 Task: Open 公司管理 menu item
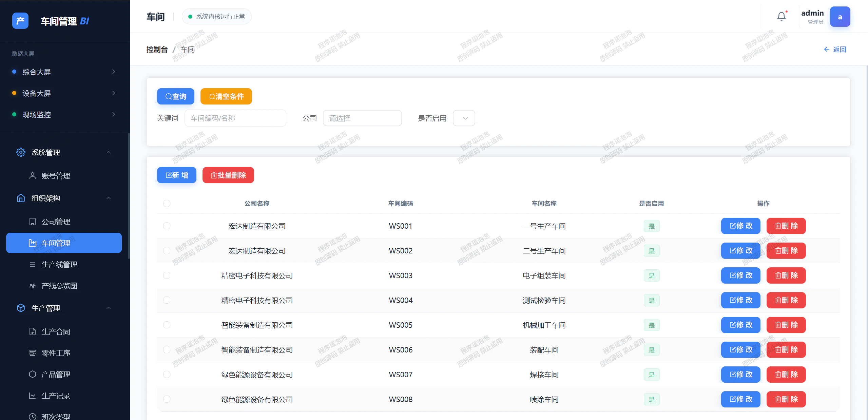64,222
